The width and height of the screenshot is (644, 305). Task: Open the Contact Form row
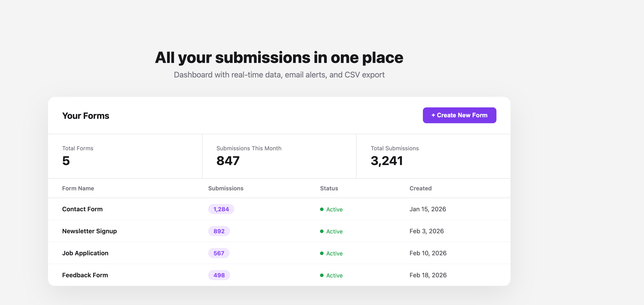click(x=82, y=209)
